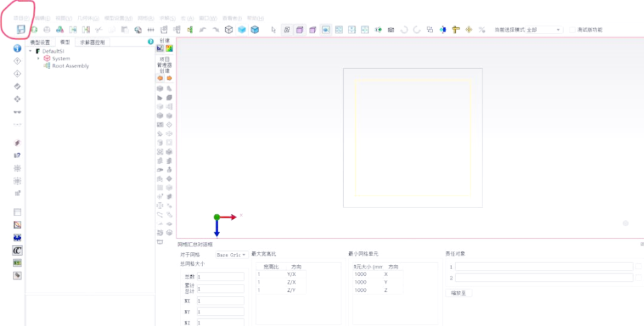This screenshot has width=644, height=326.
Task: Switch to the 模型 tab
Action: tap(65, 42)
